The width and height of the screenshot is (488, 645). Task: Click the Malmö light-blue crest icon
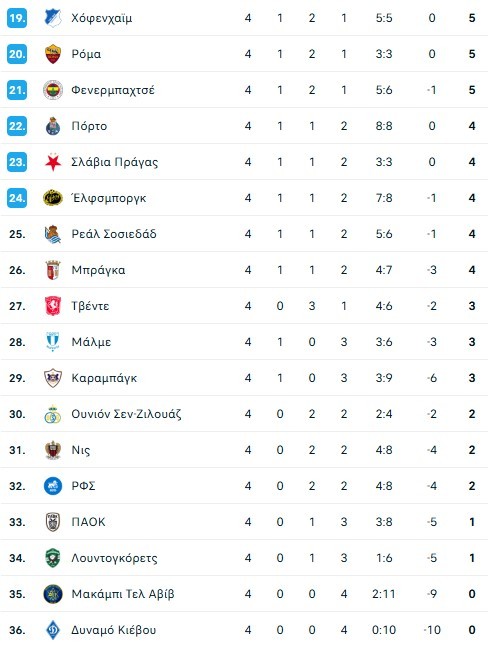[x=53, y=342]
